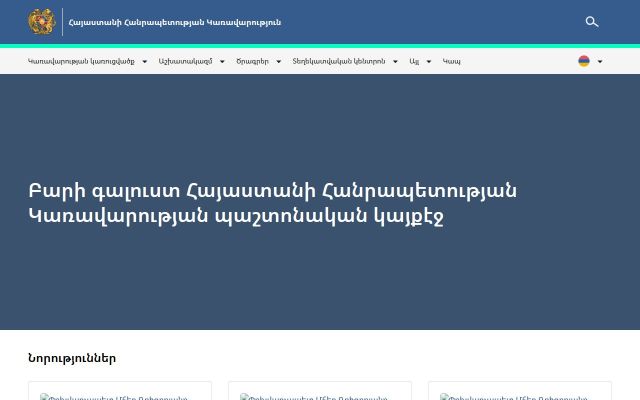Image resolution: width=640 pixels, height=400 pixels.
Task: Expand arrow next to Այլ
Action: pos(429,62)
